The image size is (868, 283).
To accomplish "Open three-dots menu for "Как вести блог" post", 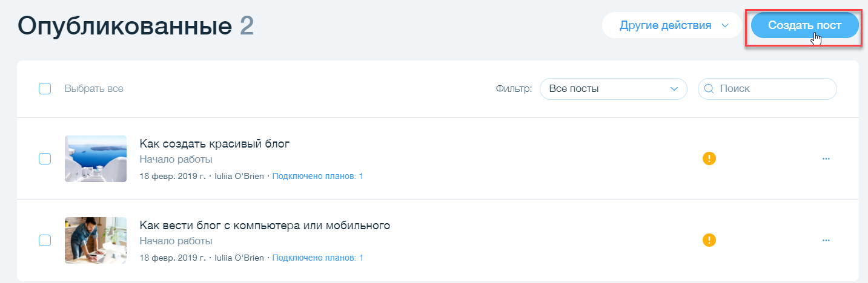I will (x=826, y=240).
